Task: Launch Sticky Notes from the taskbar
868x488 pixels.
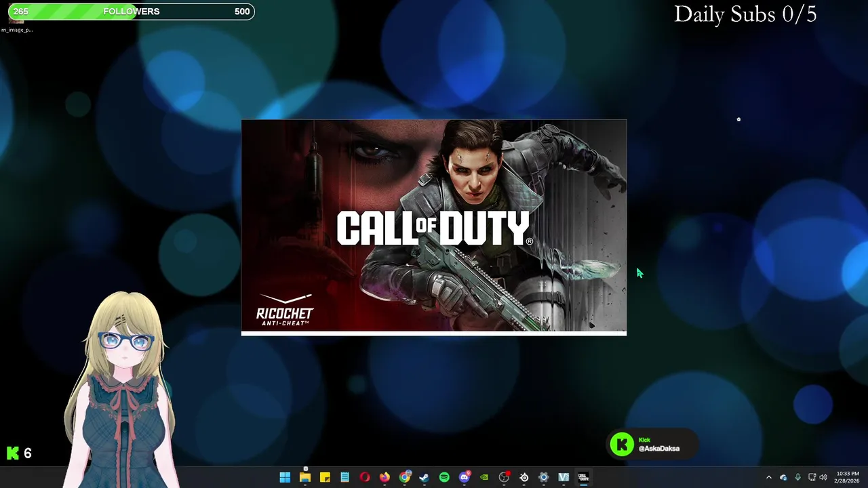Action: (x=325, y=477)
